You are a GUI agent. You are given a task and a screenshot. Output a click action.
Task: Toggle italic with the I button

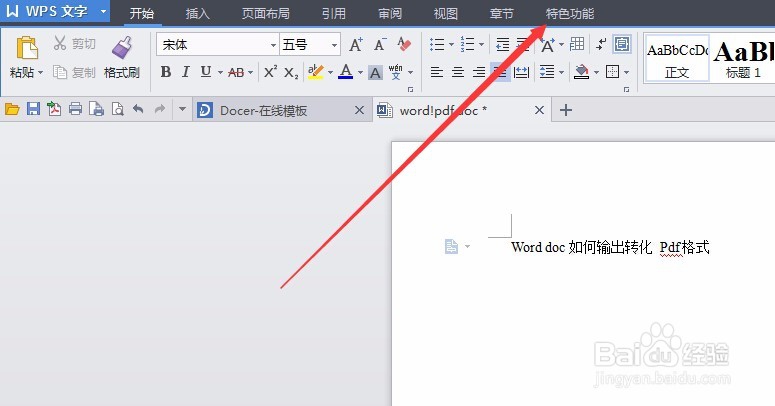pos(185,72)
